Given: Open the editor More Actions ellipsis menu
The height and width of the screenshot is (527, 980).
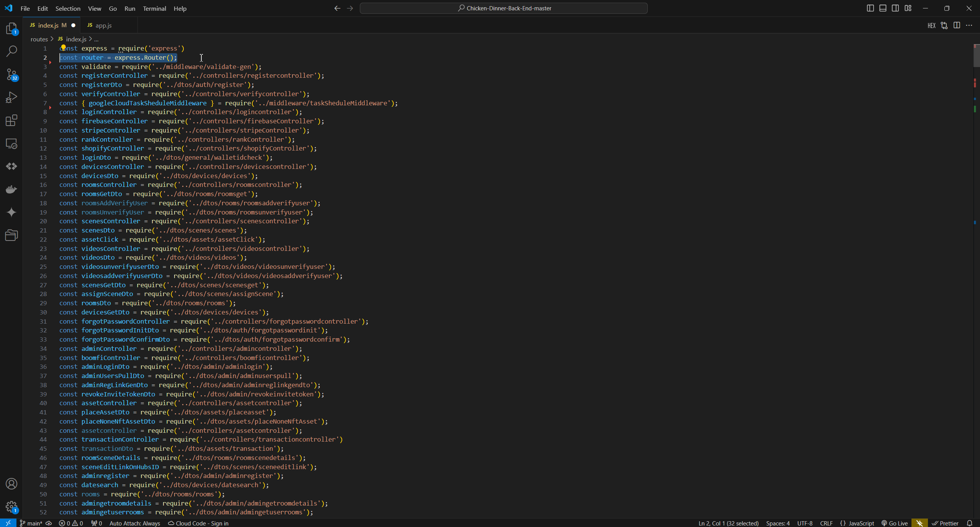Looking at the screenshot, I should [x=969, y=25].
